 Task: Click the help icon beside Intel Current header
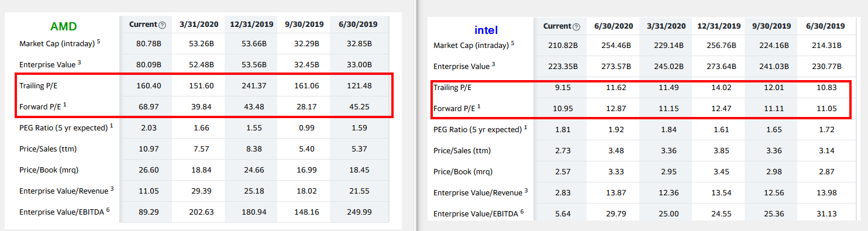(577, 26)
